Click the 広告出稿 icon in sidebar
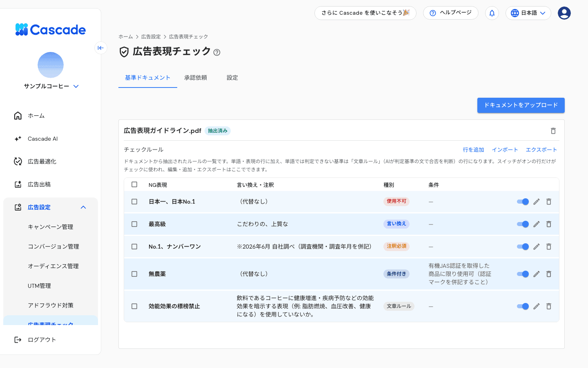 coord(18,184)
